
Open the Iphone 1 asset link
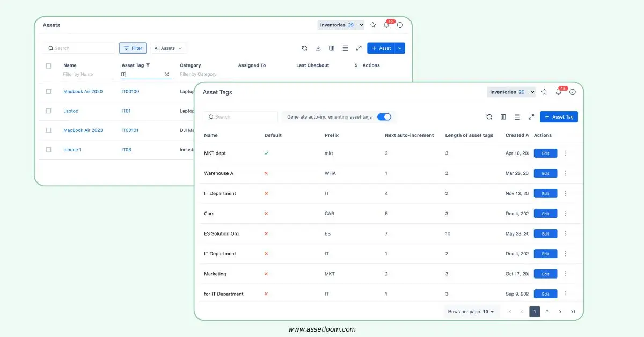pos(72,150)
